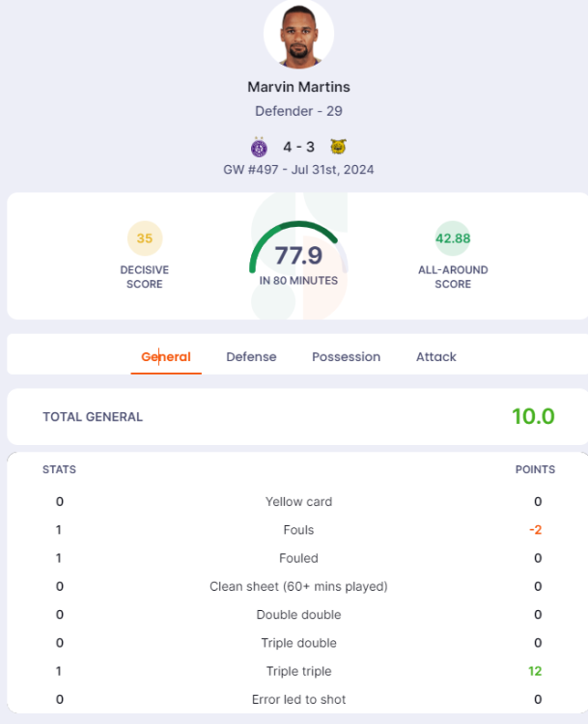
Task: Select the Yellow card stat row
Action: pyautogui.click(x=298, y=502)
